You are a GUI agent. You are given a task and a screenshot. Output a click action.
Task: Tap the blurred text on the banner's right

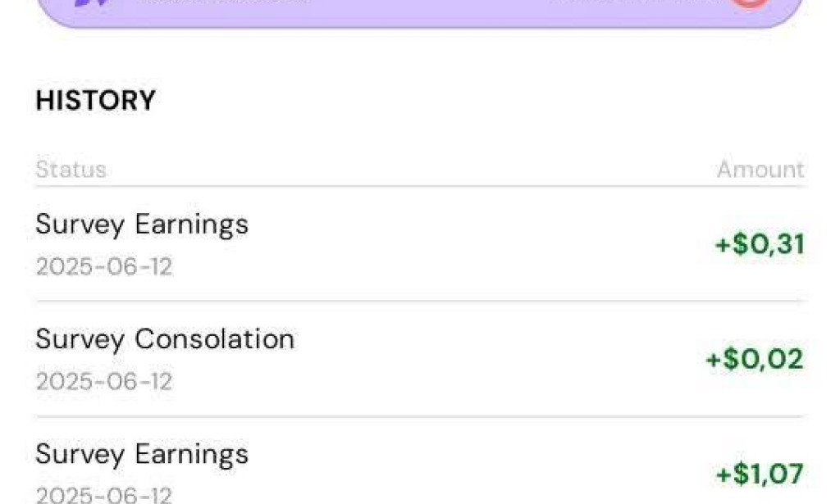[632, 2]
